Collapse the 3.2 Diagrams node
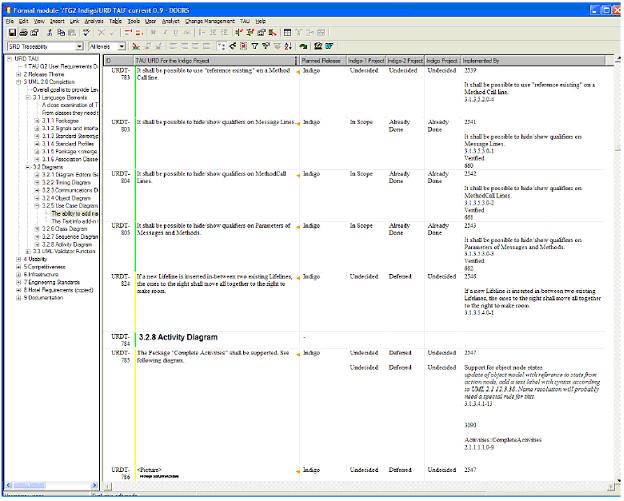The image size is (624, 501). (x=28, y=167)
